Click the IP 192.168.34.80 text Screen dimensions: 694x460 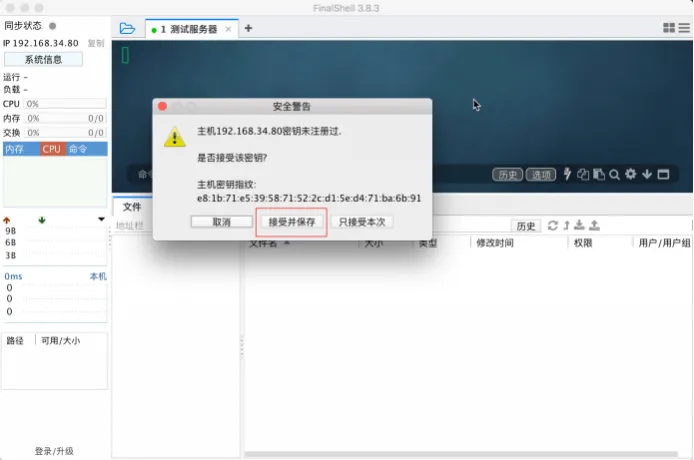click(x=41, y=43)
